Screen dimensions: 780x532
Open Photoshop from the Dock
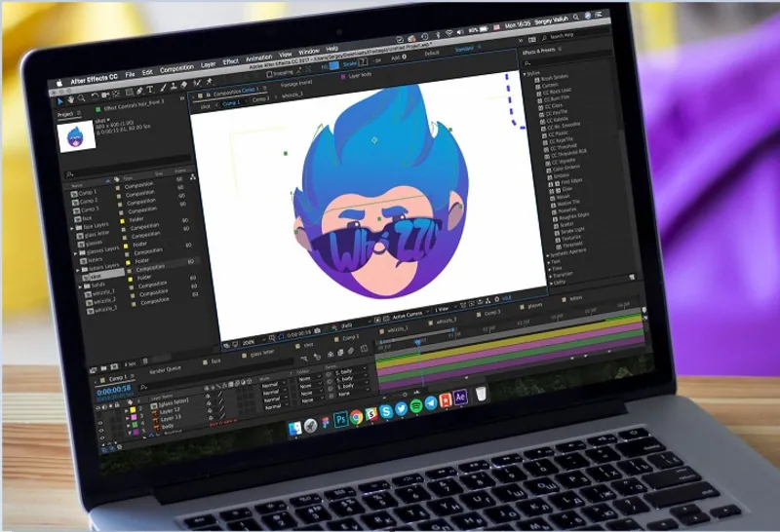340,420
